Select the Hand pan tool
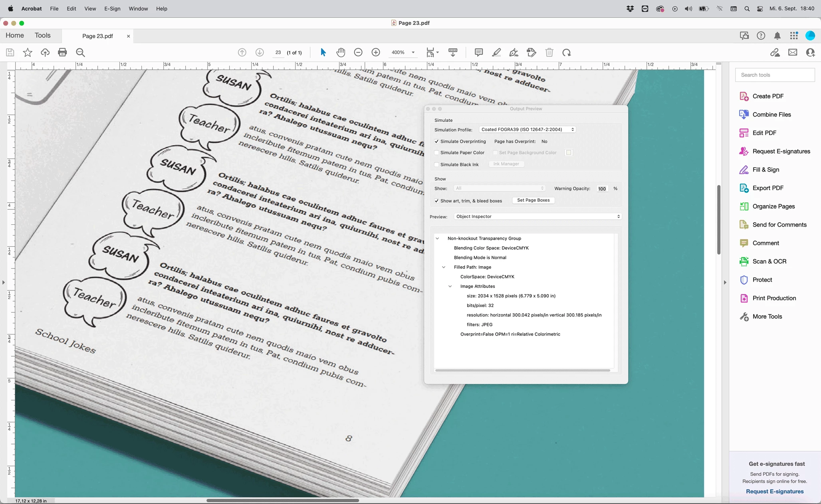 pos(340,52)
